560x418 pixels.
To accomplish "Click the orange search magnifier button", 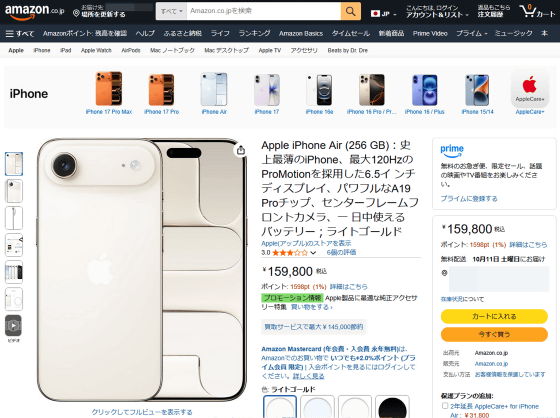I will point(350,11).
